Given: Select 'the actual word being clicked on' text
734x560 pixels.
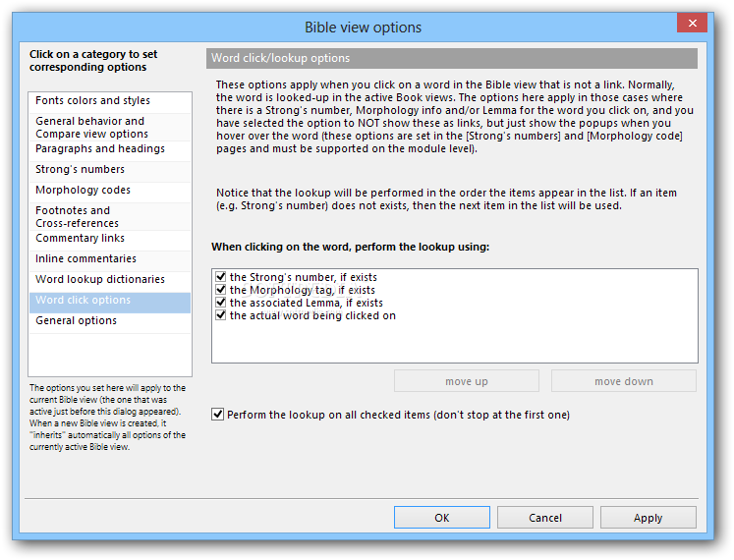Looking at the screenshot, I should 312,315.
